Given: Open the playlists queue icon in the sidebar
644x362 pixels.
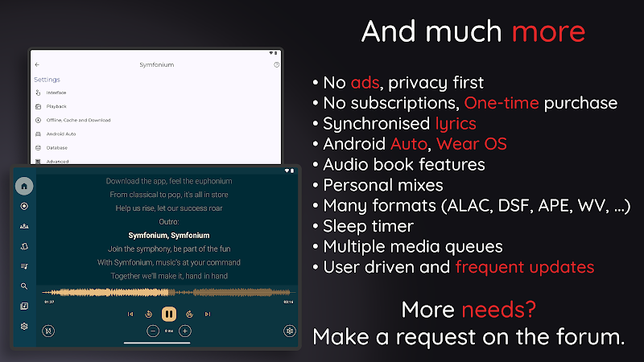Looking at the screenshot, I should tap(24, 265).
